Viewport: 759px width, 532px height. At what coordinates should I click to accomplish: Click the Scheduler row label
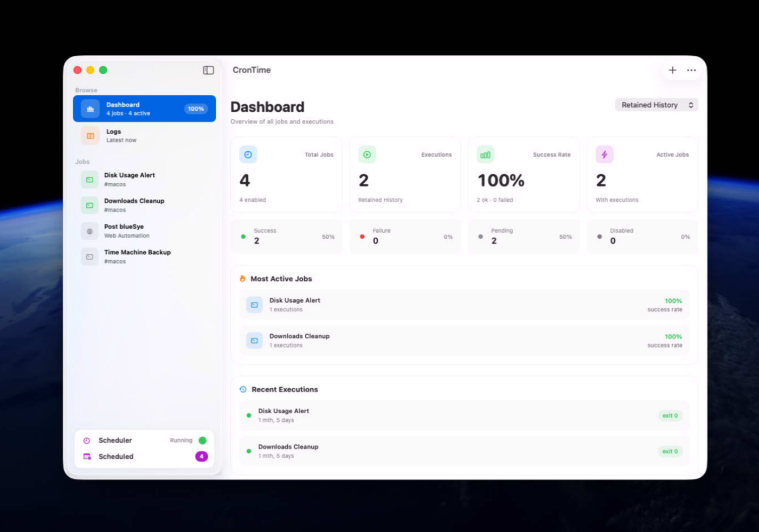click(x=115, y=440)
